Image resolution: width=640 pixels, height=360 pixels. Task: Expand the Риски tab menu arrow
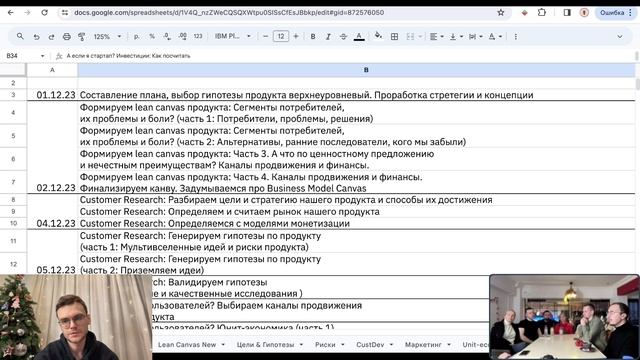pos(342,345)
